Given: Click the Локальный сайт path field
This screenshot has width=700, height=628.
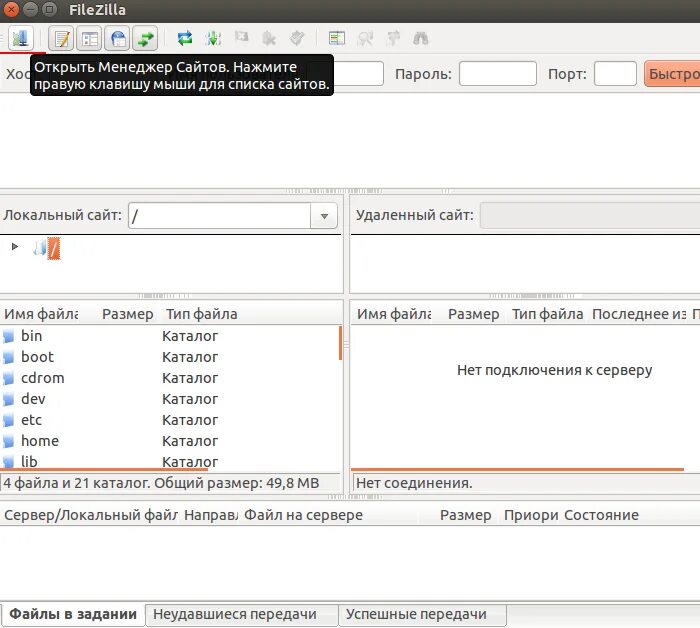Looking at the screenshot, I should pos(219,216).
